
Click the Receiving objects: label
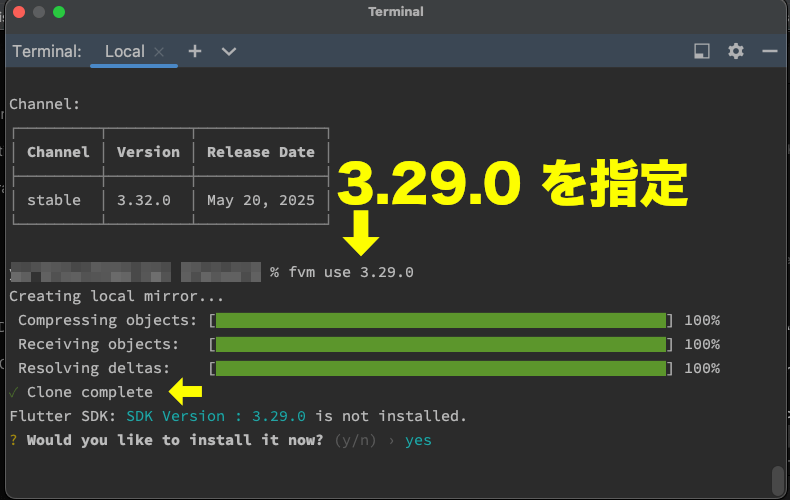(99, 344)
